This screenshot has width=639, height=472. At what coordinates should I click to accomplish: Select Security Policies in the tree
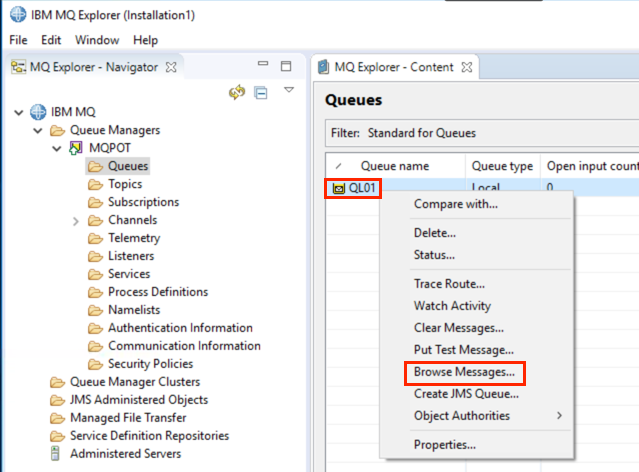point(150,364)
